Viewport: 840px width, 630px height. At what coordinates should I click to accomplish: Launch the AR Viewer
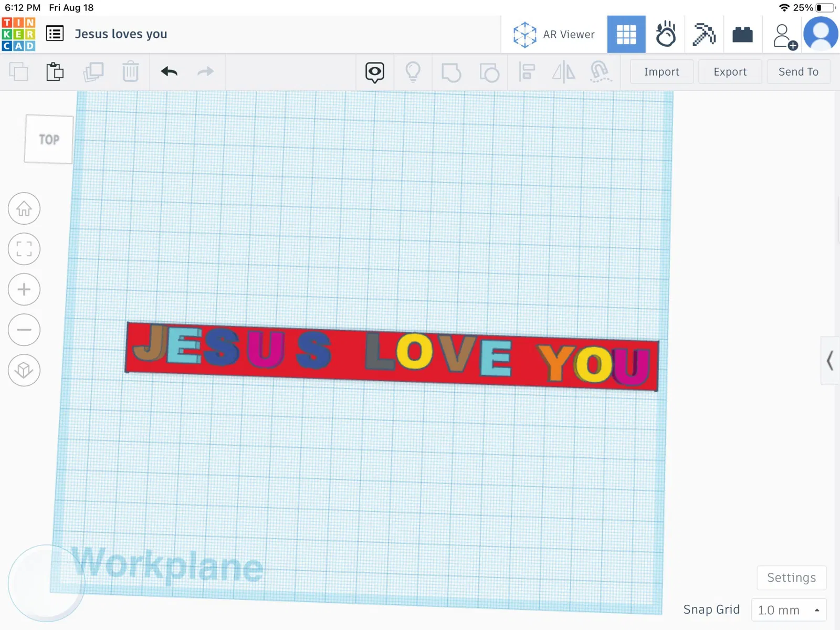point(554,35)
